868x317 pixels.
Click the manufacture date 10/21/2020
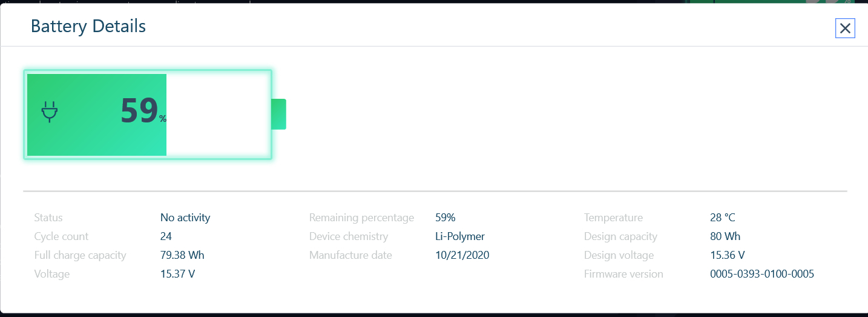pos(462,255)
